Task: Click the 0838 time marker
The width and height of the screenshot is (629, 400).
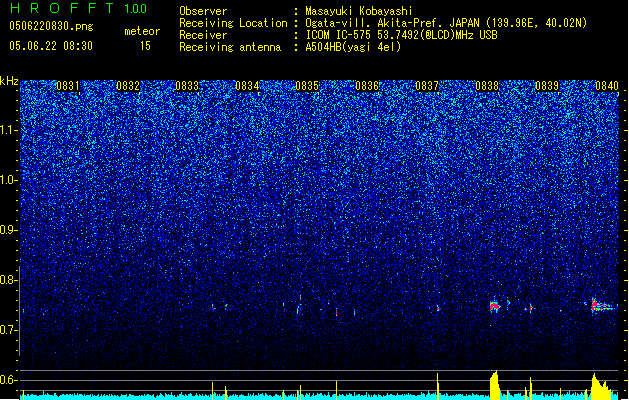Action: pos(487,86)
